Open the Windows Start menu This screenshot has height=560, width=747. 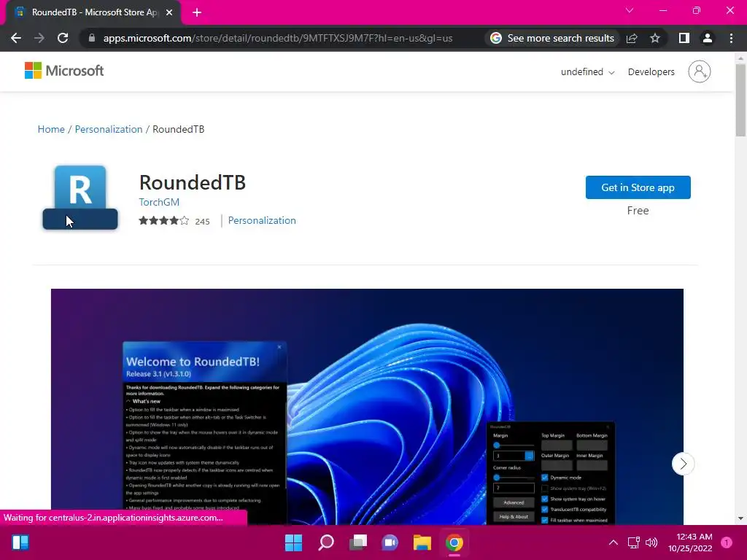click(293, 542)
